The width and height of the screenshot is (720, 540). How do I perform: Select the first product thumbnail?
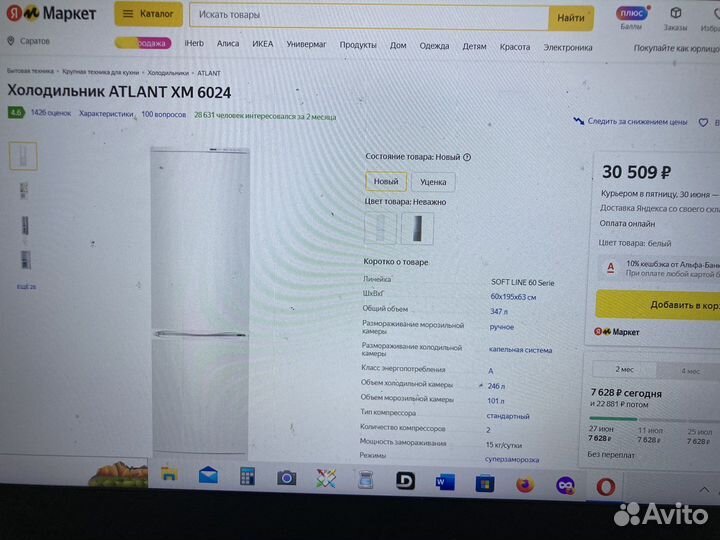click(23, 156)
